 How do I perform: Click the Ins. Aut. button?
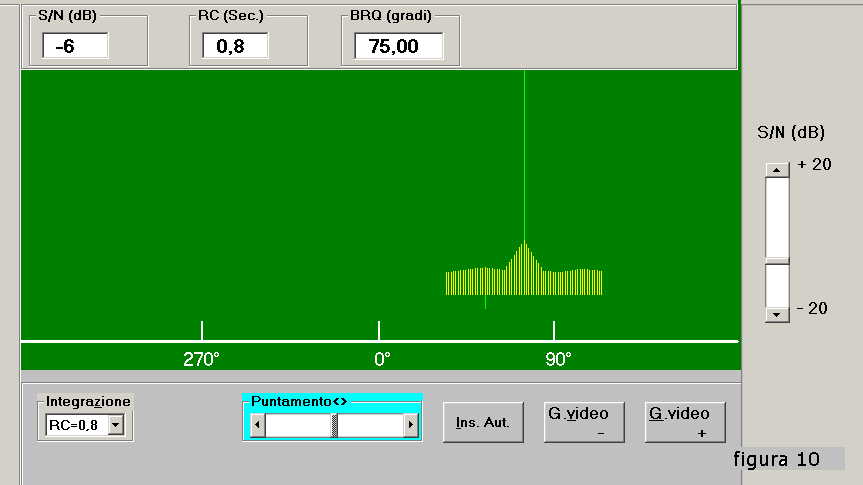pyautogui.click(x=483, y=423)
